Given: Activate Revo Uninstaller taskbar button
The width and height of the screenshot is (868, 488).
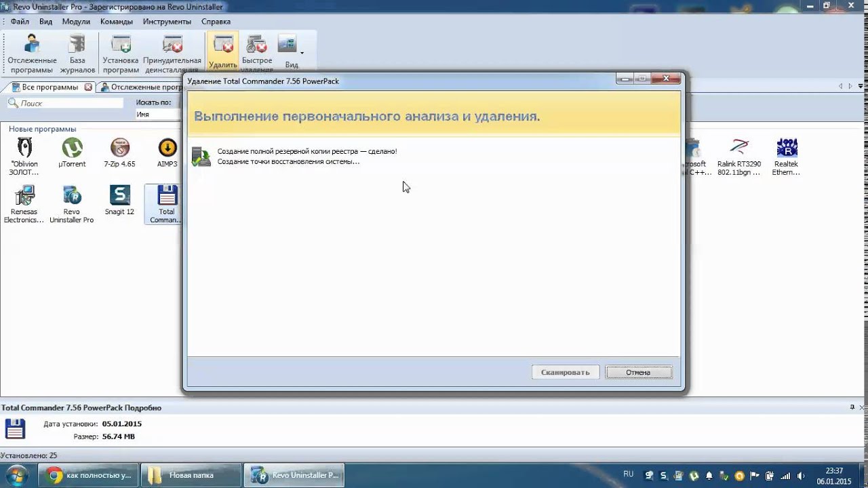Looking at the screenshot, I should pos(294,475).
